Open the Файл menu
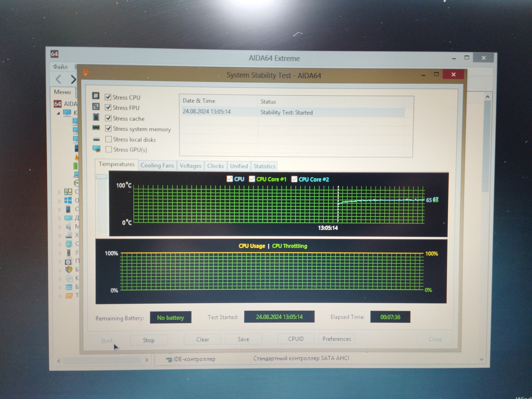 tap(60, 67)
